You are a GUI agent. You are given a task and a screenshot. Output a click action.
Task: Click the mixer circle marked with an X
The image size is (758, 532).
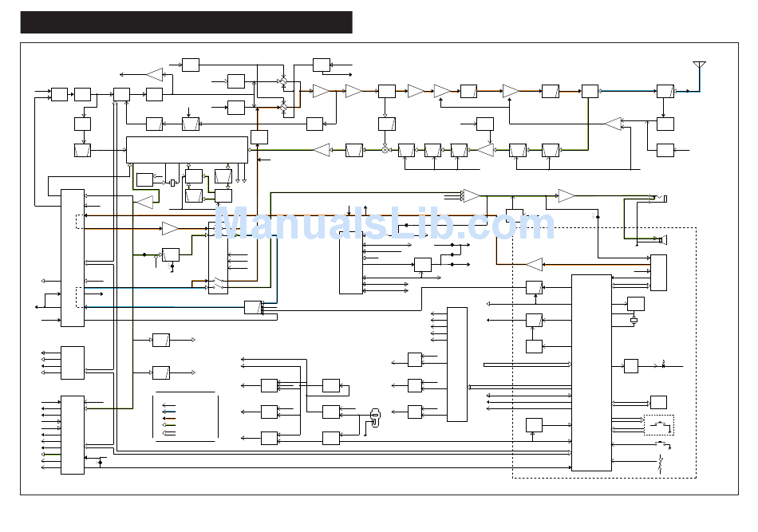[x=385, y=150]
